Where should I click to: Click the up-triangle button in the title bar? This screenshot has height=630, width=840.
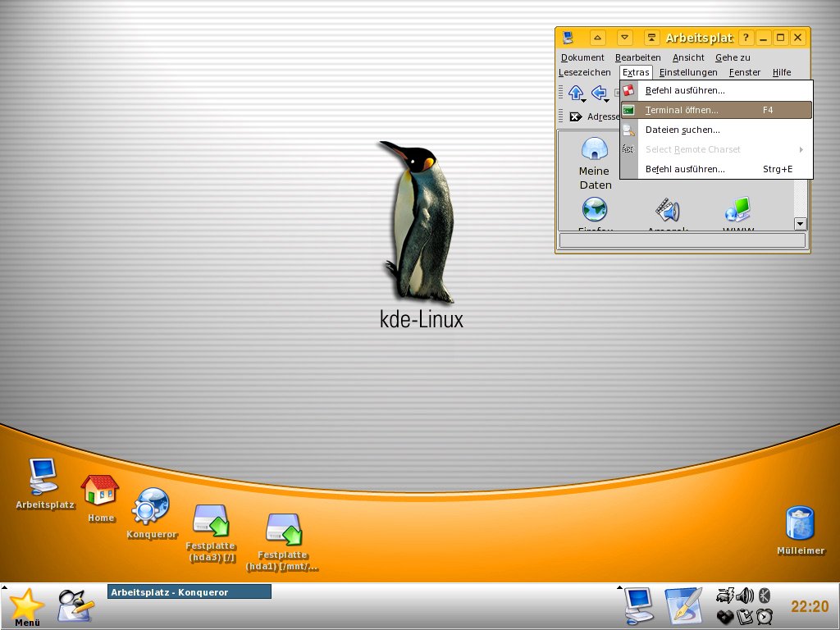(x=598, y=38)
